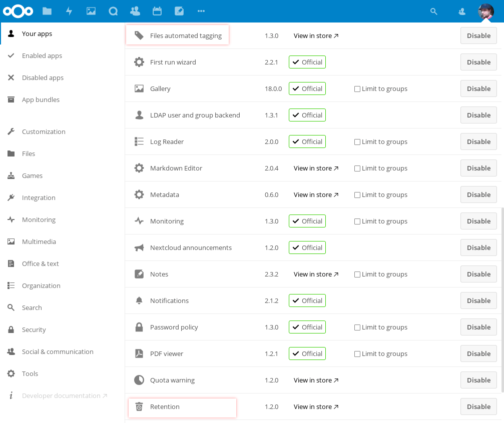
Task: Open the Contacts icon in top navigation
Action: pos(135,11)
